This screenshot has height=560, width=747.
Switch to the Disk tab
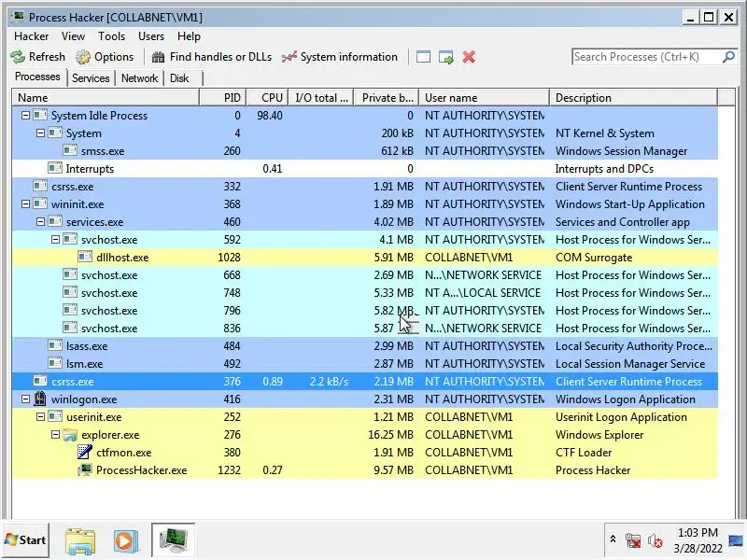click(179, 78)
